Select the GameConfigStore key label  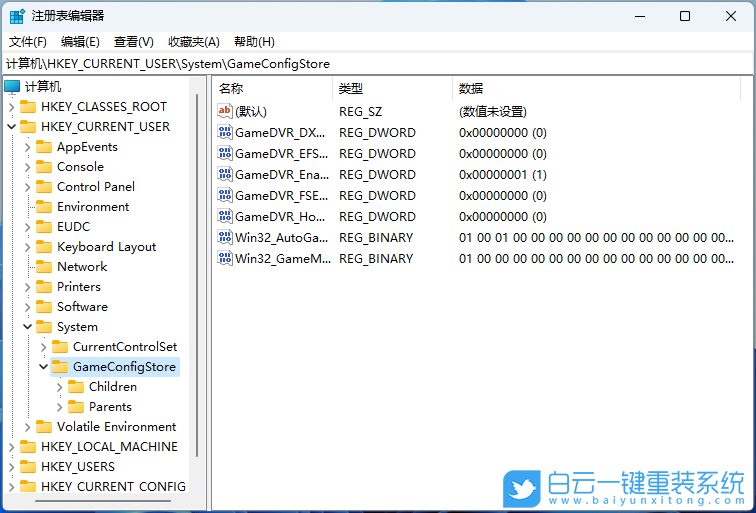pos(124,367)
